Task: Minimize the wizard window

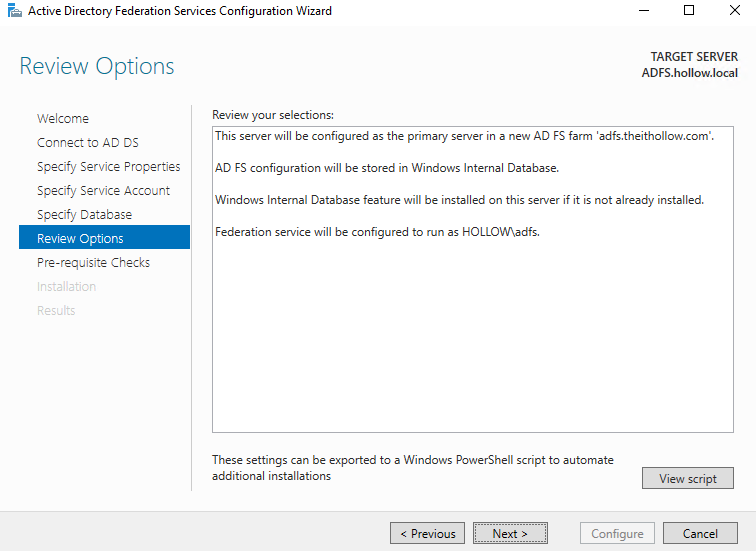Action: pyautogui.click(x=644, y=10)
